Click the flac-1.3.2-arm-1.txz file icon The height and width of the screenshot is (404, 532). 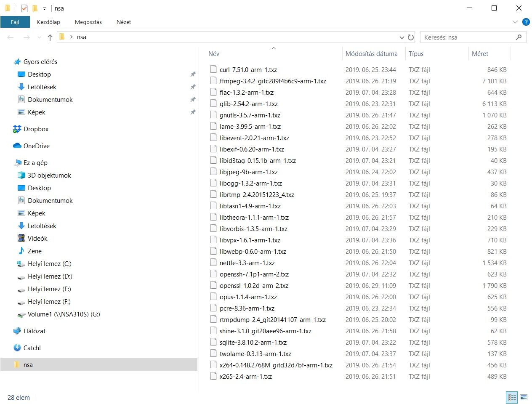[213, 92]
